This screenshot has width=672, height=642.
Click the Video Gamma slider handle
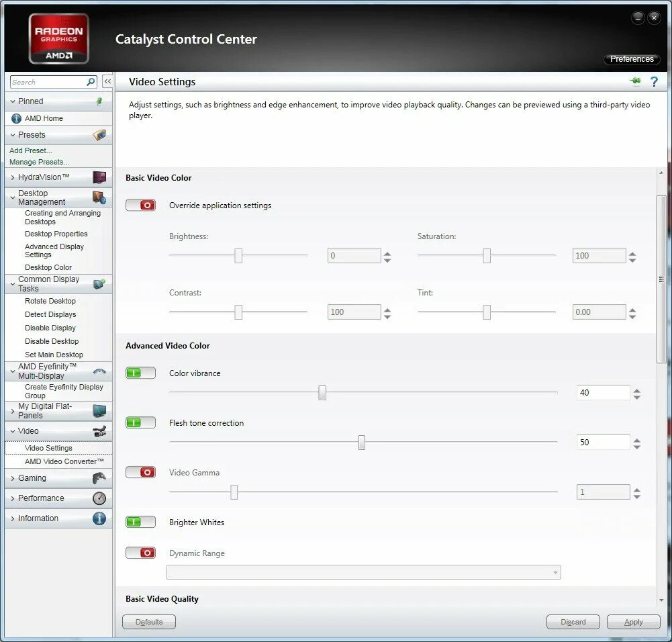tap(234, 492)
